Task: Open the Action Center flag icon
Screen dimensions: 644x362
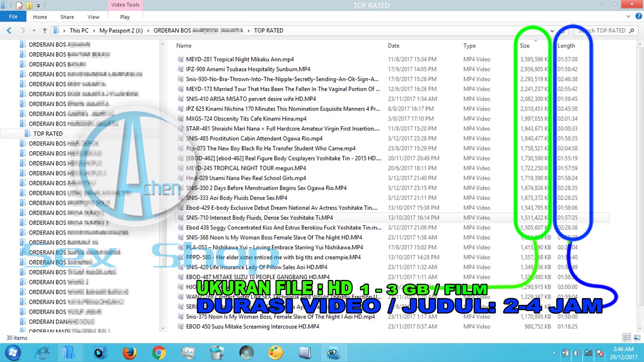Action: pos(600,353)
